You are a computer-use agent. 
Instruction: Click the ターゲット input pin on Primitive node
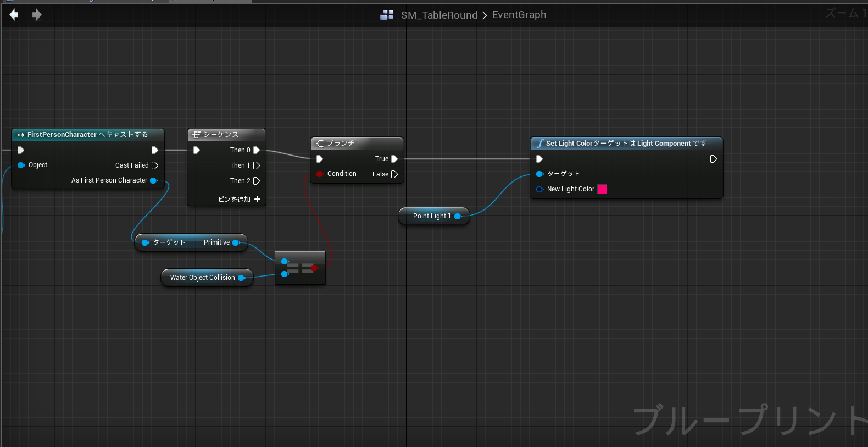(145, 242)
